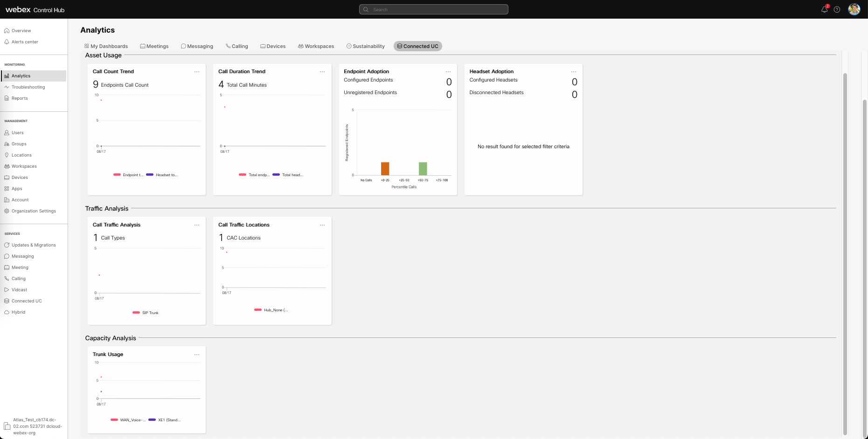868x439 pixels.
Task: Toggle the SIP Trunk legend item
Action: (146, 313)
